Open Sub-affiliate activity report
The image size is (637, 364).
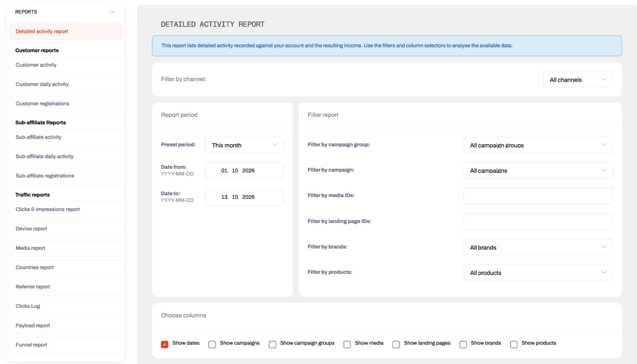(65, 137)
